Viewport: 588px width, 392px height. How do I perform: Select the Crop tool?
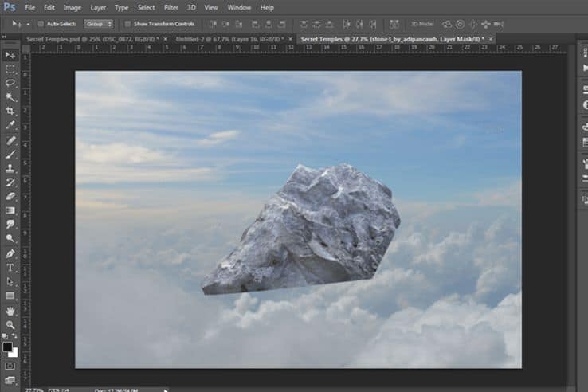(x=10, y=111)
